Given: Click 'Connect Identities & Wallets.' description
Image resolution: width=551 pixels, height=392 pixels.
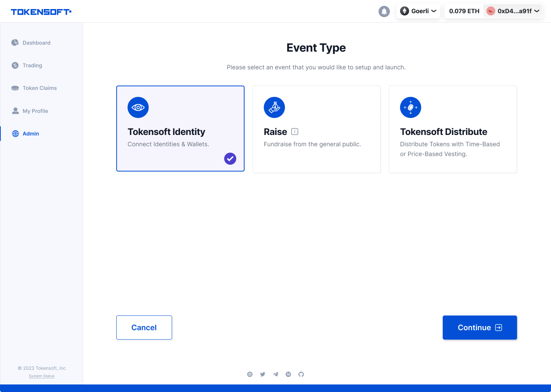Looking at the screenshot, I should pyautogui.click(x=168, y=144).
